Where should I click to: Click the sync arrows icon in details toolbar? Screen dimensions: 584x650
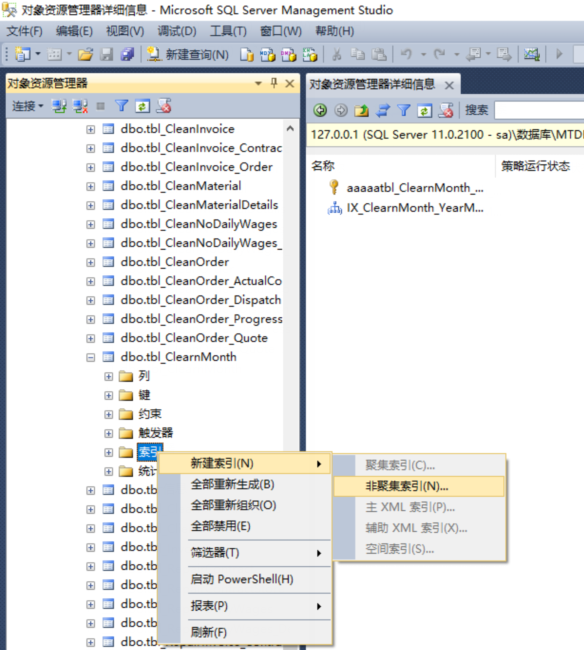coord(383,110)
